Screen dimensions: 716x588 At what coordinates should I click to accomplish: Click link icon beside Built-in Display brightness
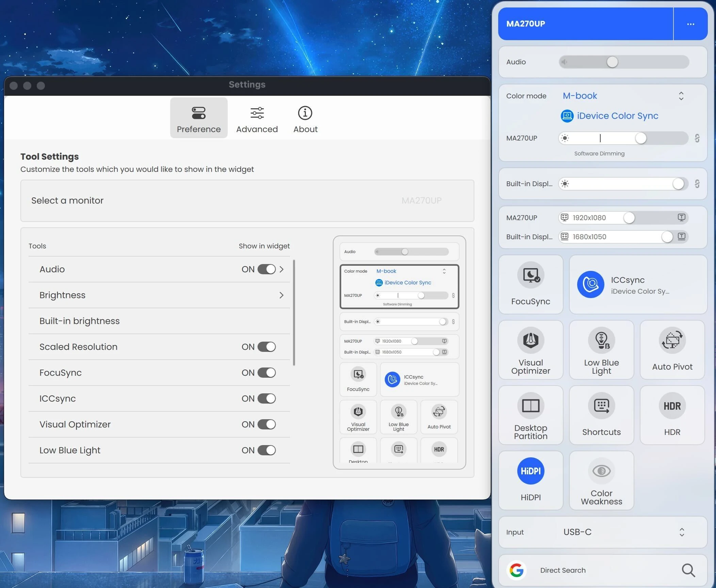click(x=697, y=184)
